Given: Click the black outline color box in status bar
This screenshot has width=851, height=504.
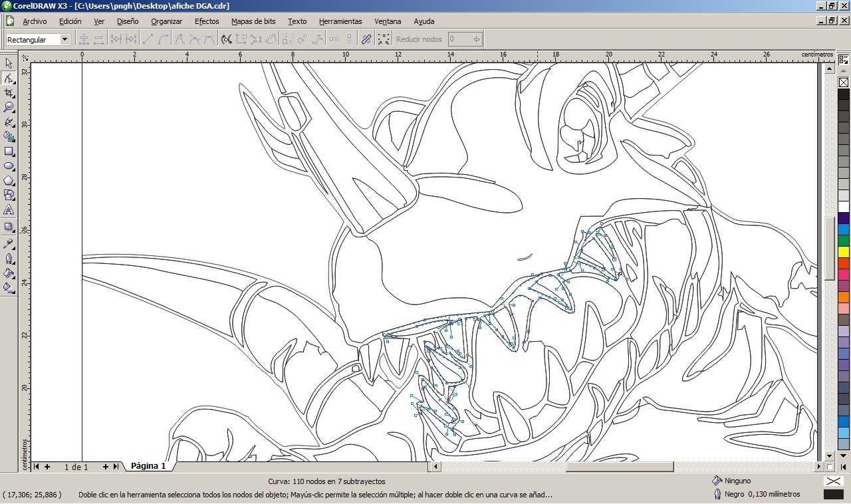Looking at the screenshot, I should [833, 494].
